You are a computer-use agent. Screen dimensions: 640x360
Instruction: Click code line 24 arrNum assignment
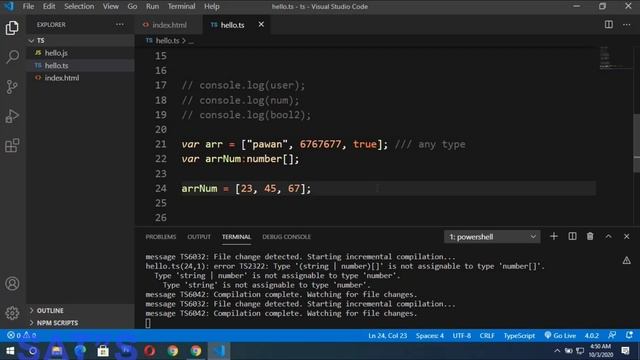246,189
